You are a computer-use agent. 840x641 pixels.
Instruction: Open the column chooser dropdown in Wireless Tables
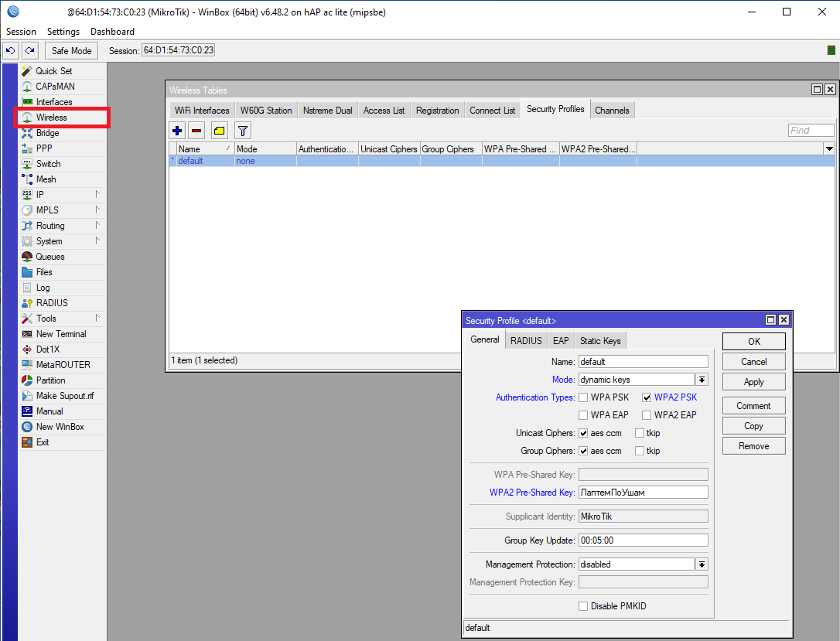tap(829, 149)
